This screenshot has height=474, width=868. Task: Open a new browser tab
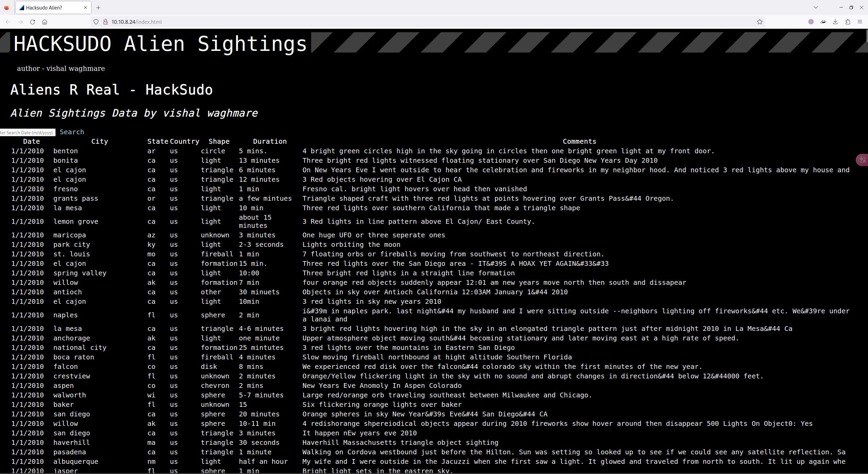pyautogui.click(x=98, y=7)
